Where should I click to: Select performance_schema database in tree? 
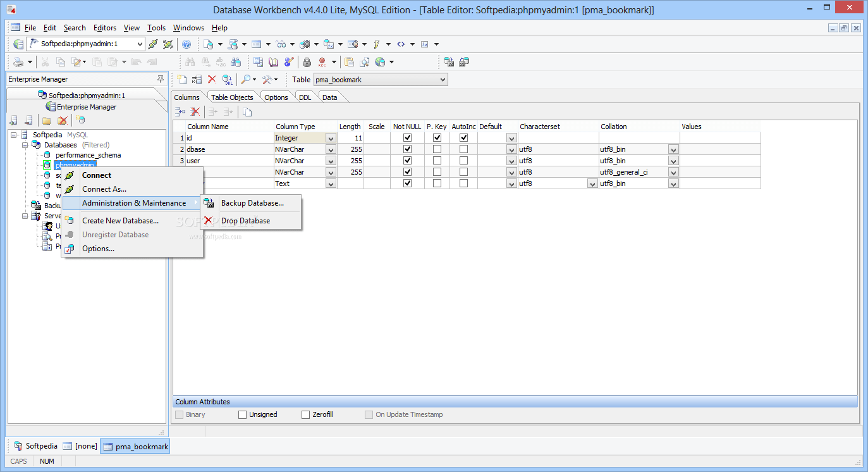click(88, 155)
